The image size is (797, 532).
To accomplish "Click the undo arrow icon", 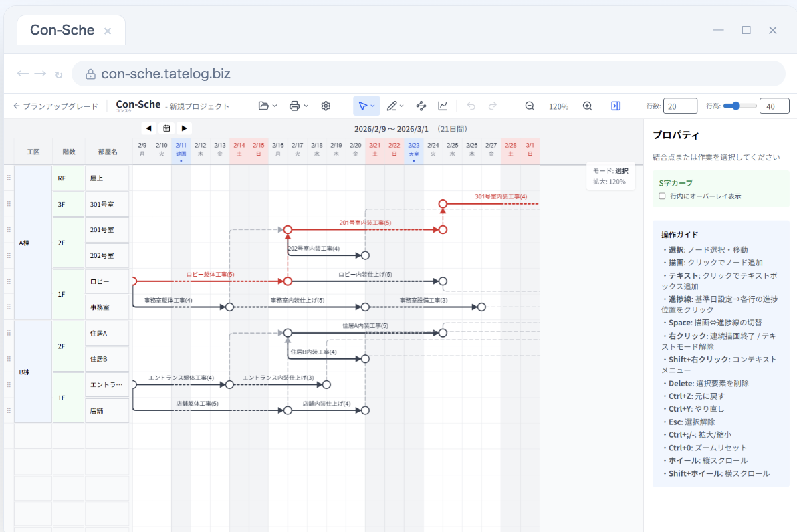I will tap(471, 106).
